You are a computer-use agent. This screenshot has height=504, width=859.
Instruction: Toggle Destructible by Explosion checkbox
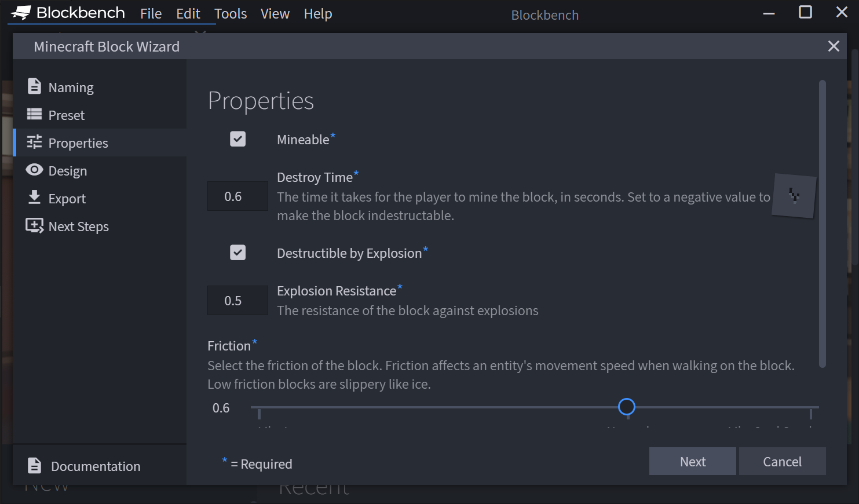pos(237,253)
